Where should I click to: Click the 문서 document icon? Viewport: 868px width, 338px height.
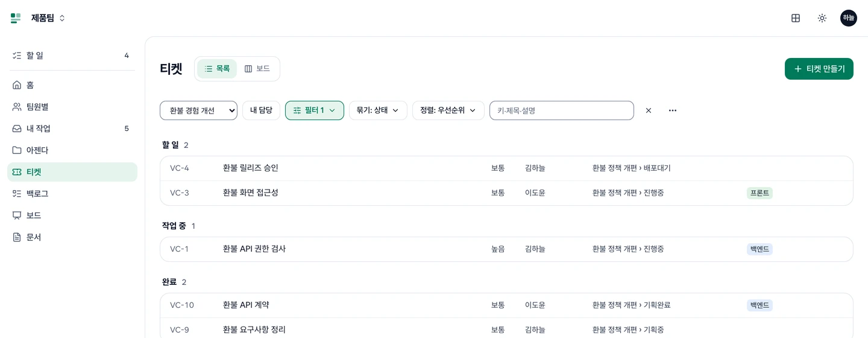[17, 237]
